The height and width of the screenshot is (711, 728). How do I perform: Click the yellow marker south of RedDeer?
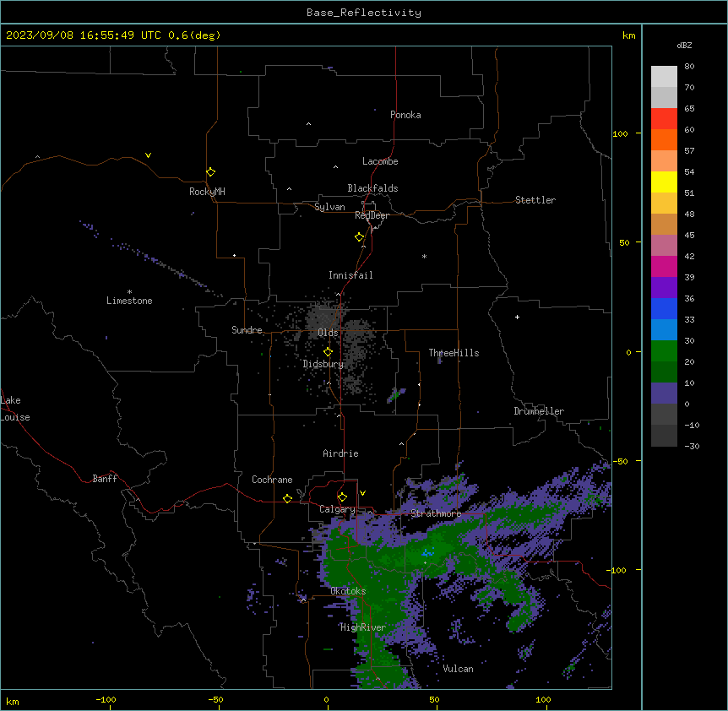pyautogui.click(x=359, y=237)
